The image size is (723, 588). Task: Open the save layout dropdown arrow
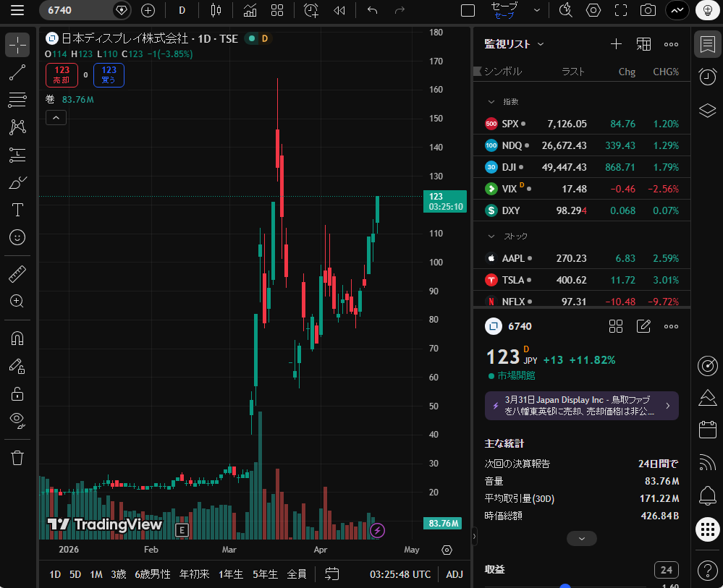pyautogui.click(x=537, y=10)
